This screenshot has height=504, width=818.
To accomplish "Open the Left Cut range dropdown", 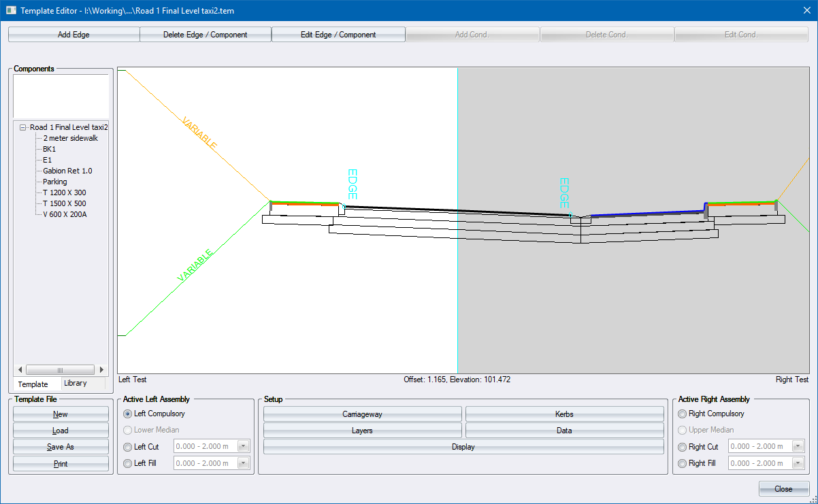I will 244,447.
